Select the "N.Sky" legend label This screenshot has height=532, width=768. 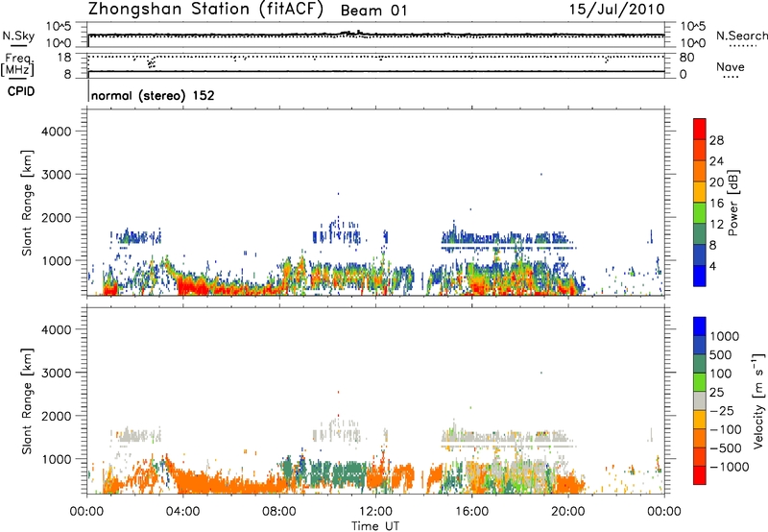[x=17, y=36]
